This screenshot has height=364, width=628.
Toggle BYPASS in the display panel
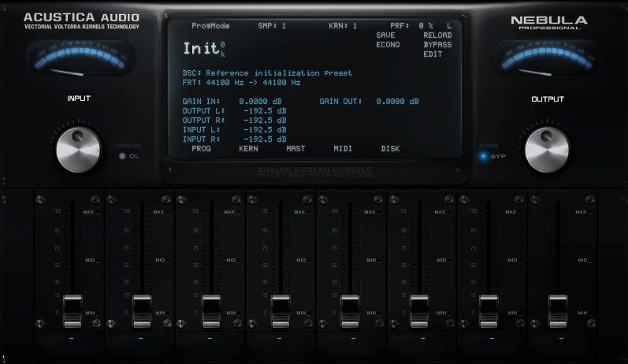[x=437, y=45]
